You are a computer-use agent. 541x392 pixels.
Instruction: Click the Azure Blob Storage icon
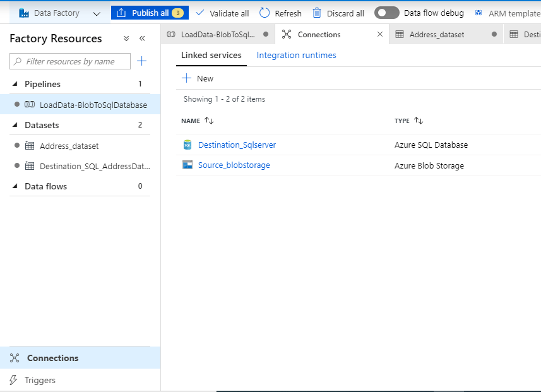pos(187,165)
